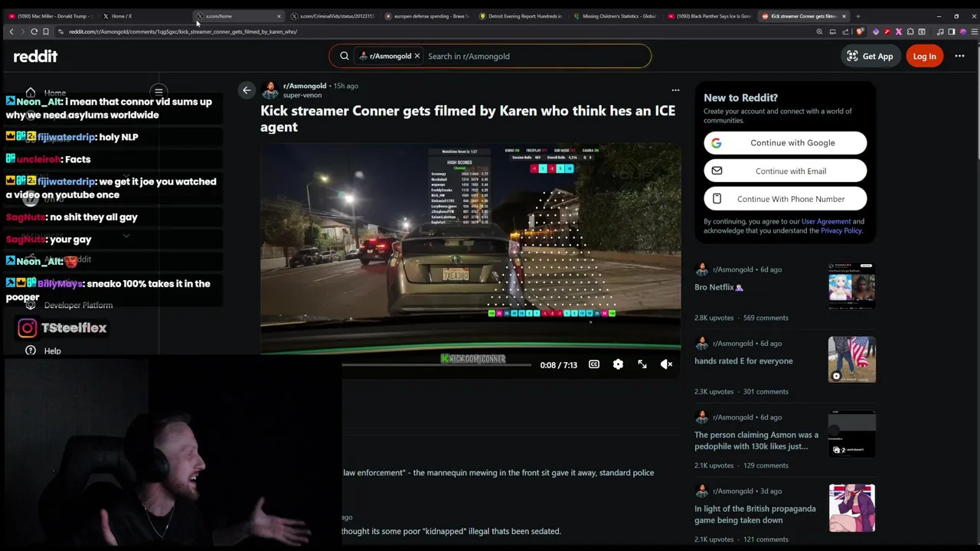Open the super-venon user profile
This screenshot has height=551, width=980.
pos(302,96)
